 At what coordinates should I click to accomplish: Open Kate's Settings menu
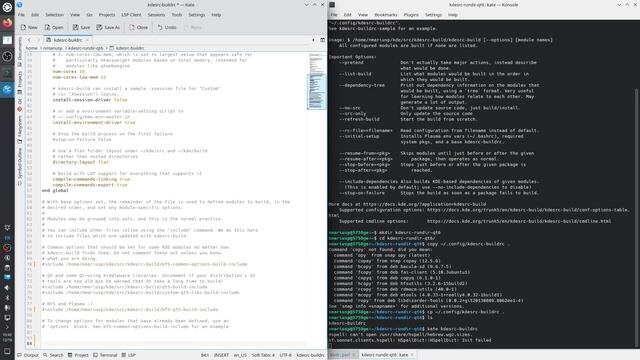(197, 15)
